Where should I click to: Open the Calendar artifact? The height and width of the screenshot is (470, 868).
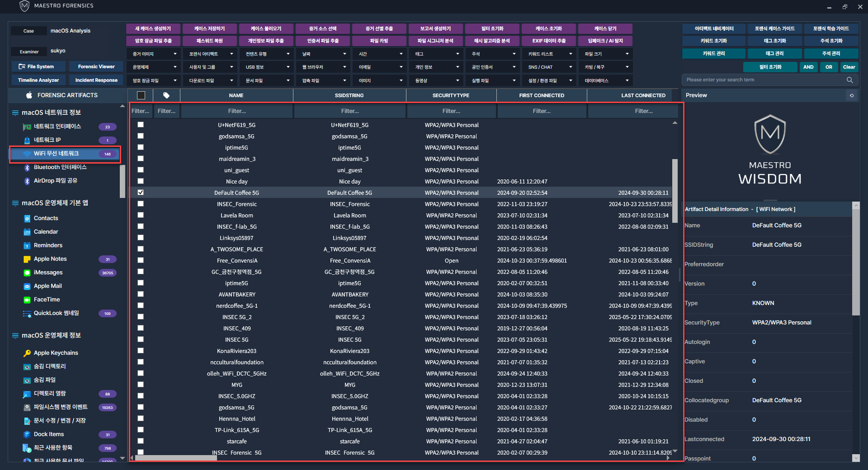(x=46, y=232)
